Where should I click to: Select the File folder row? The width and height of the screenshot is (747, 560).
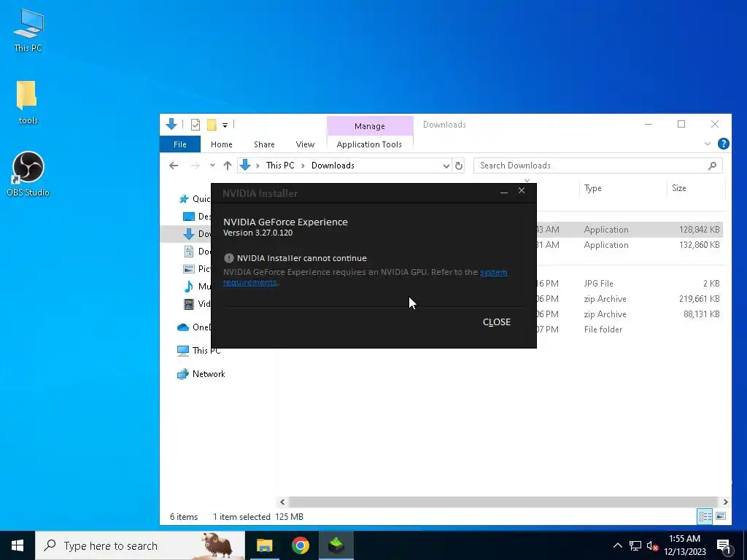point(500,329)
